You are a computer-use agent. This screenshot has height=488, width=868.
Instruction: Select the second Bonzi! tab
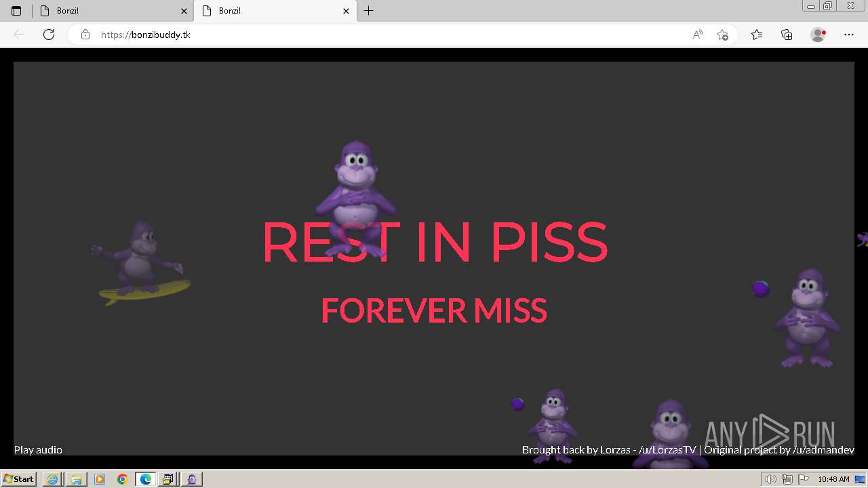point(275,11)
